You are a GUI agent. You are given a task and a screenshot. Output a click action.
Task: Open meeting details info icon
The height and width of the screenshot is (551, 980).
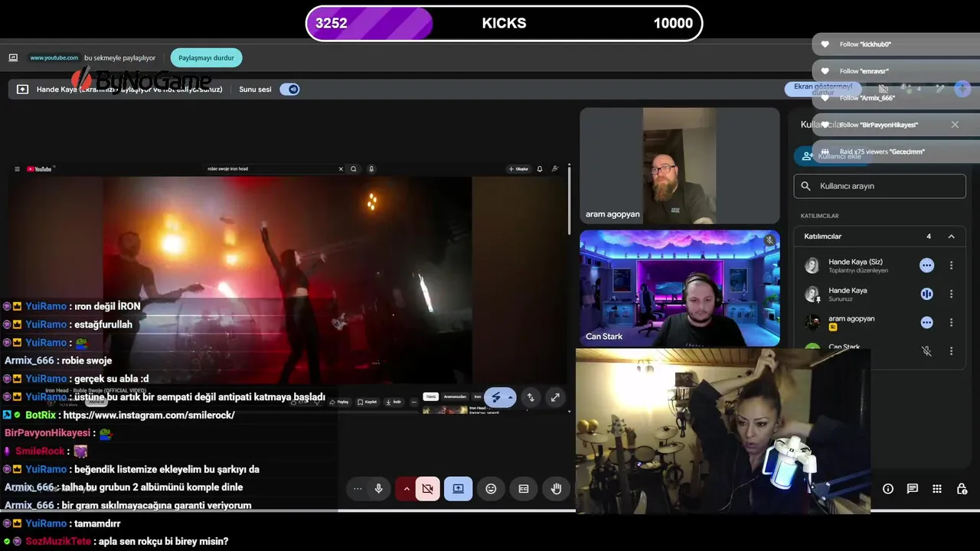click(x=888, y=489)
